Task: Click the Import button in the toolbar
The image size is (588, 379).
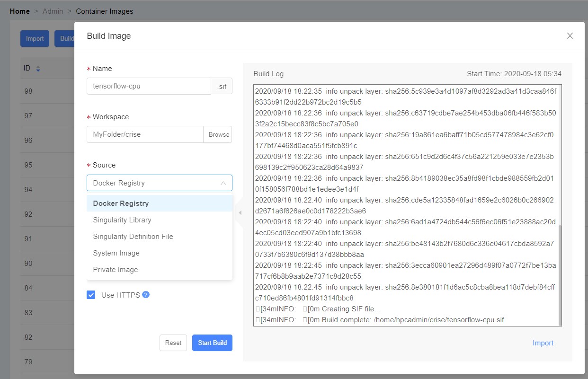Action: [x=35, y=39]
